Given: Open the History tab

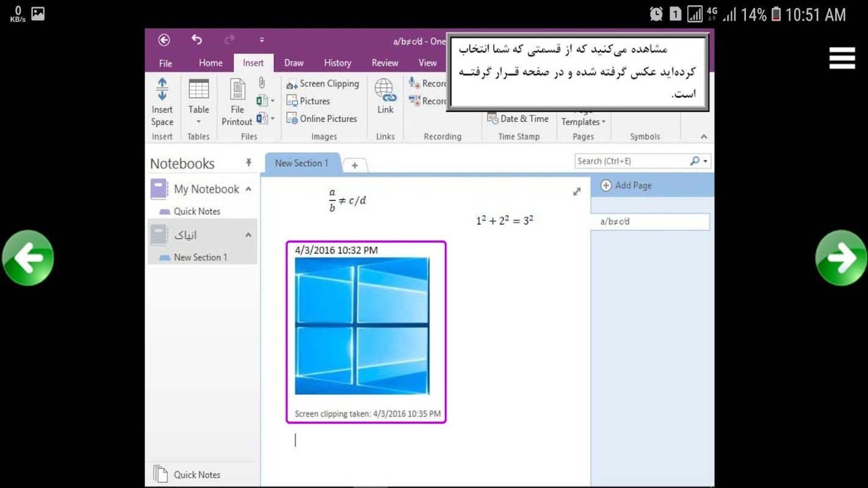Looking at the screenshot, I should coord(338,63).
